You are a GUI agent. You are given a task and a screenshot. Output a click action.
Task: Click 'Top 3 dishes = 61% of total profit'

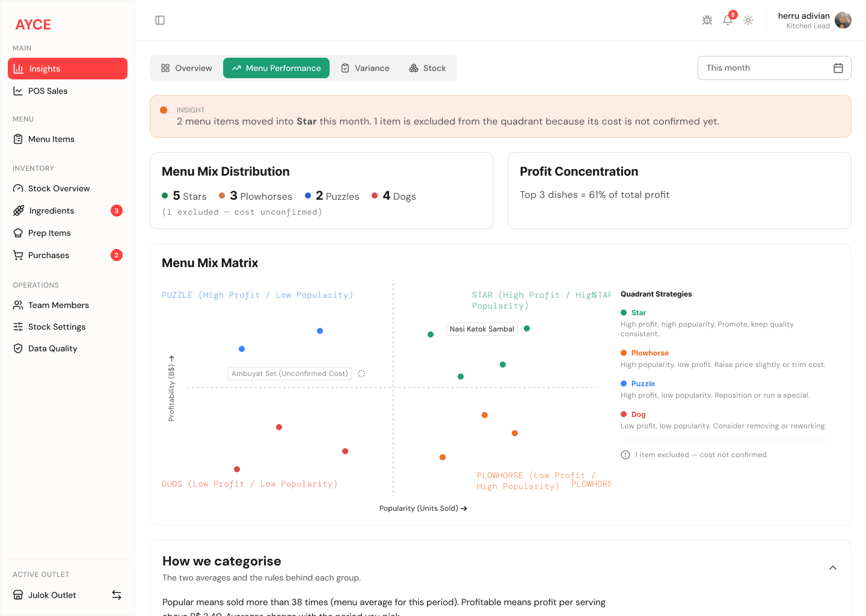coord(595,195)
